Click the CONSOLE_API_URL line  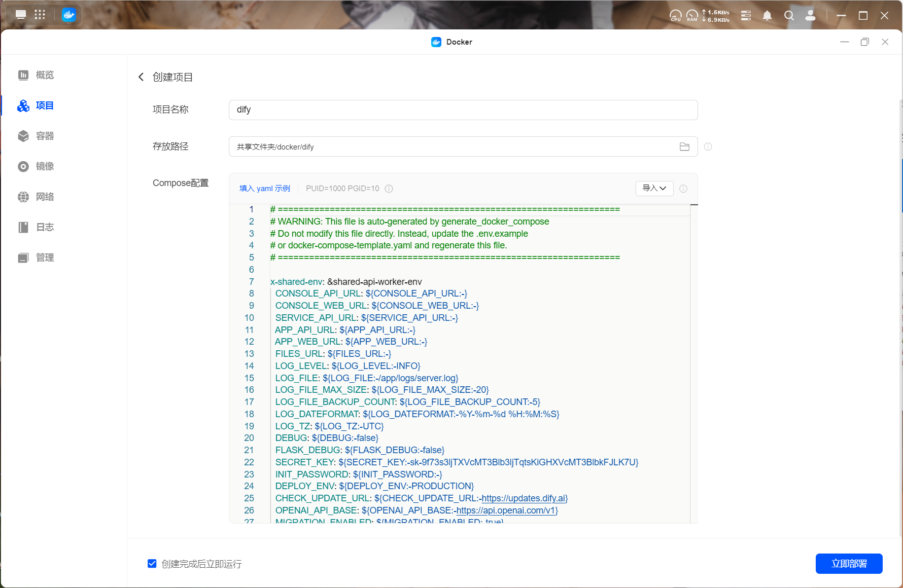(371, 293)
